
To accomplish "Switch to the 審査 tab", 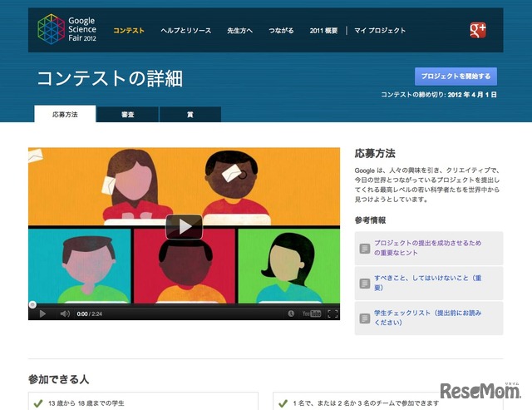I will pyautogui.click(x=127, y=115).
